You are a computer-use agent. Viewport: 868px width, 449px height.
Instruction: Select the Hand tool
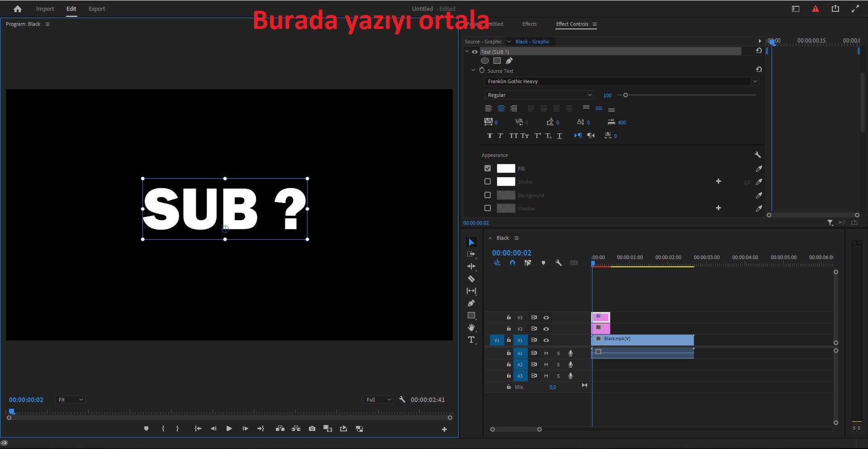tap(472, 328)
